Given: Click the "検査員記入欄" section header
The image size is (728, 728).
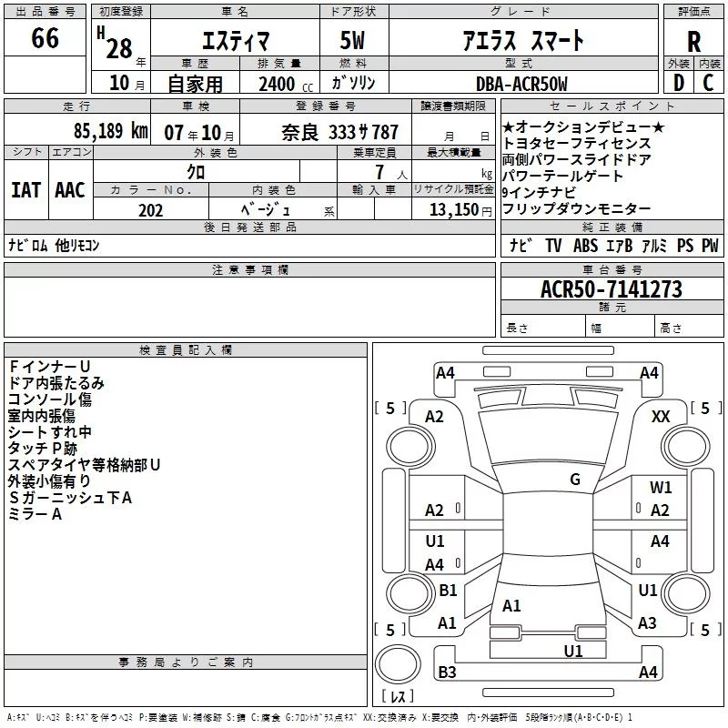Looking at the screenshot, I should tap(186, 350).
